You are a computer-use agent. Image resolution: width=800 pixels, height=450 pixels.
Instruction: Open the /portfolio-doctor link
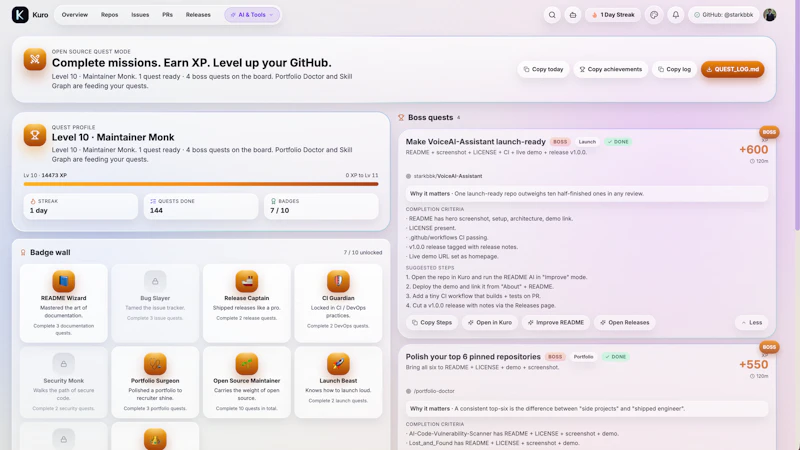434,391
